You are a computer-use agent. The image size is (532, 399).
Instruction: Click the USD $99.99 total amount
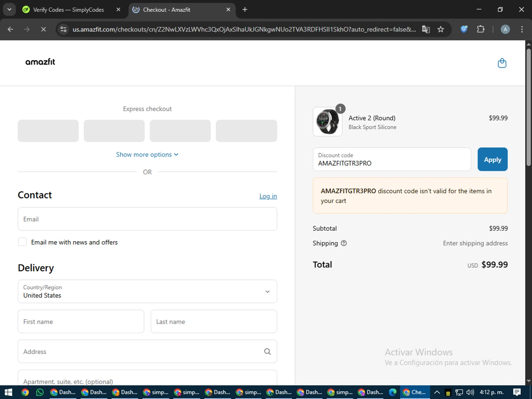(x=487, y=265)
